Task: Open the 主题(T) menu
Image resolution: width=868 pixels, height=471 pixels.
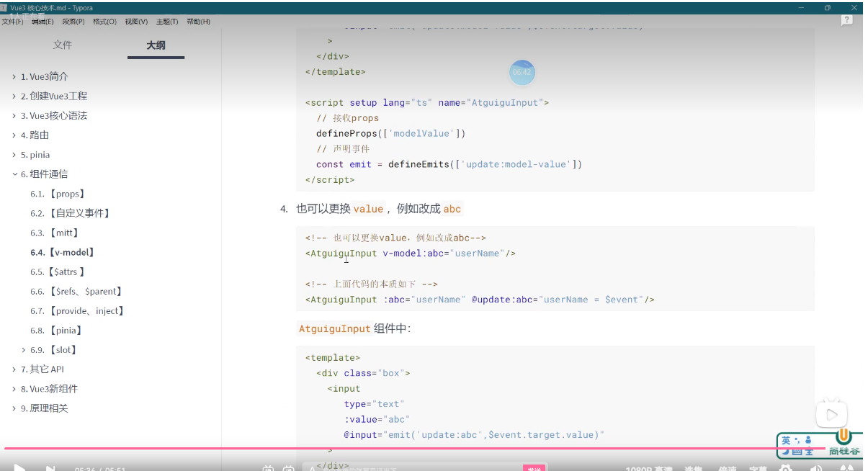Action: [167, 22]
